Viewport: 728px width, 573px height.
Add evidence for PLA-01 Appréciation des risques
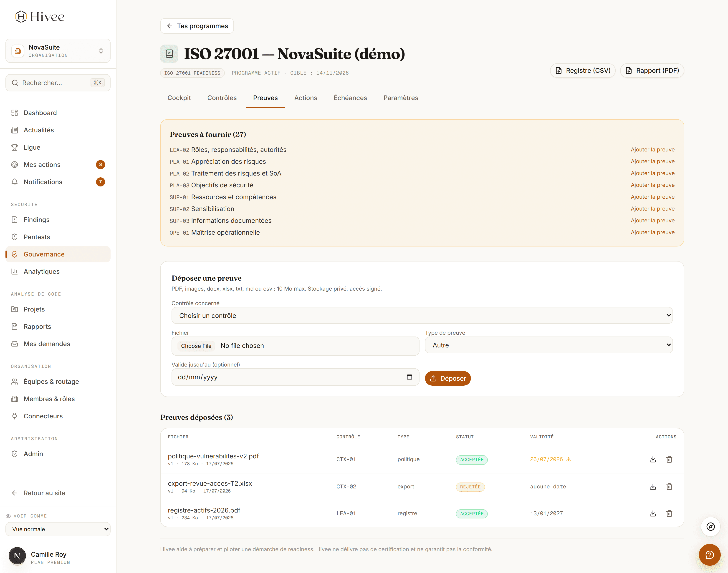[x=652, y=161]
